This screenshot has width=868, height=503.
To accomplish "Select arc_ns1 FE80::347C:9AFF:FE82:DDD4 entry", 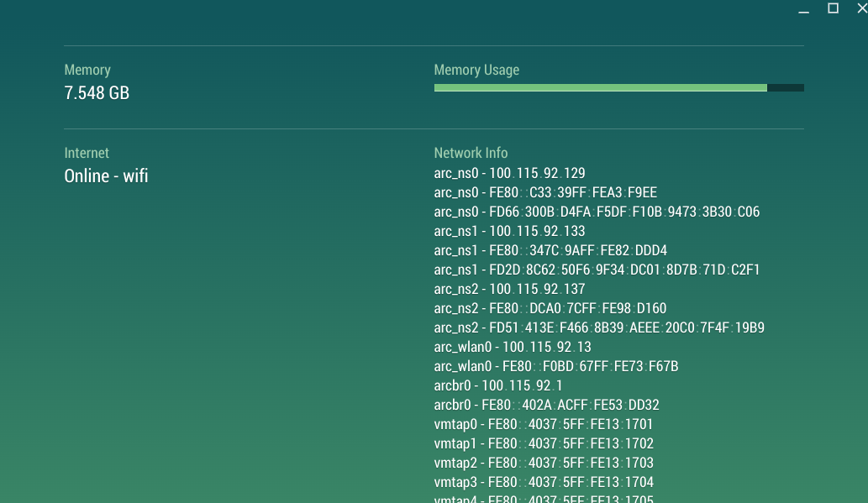I will 550,251.
